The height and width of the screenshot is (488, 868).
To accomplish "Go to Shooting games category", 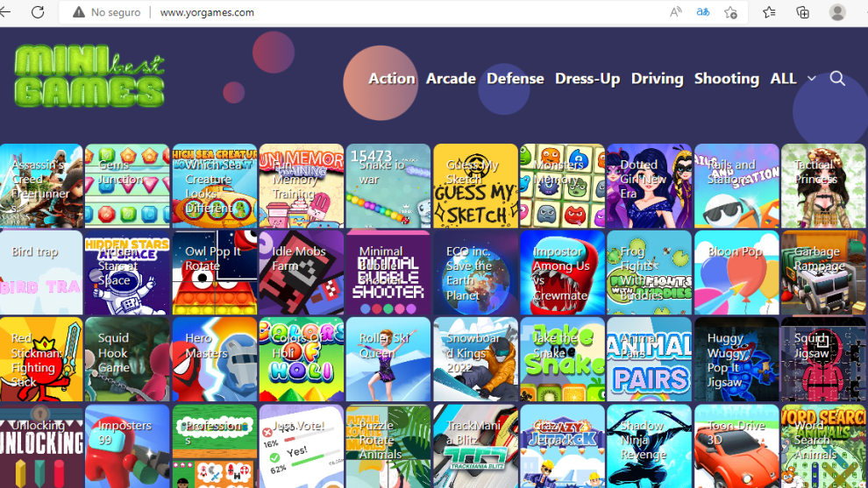I will (x=726, y=79).
